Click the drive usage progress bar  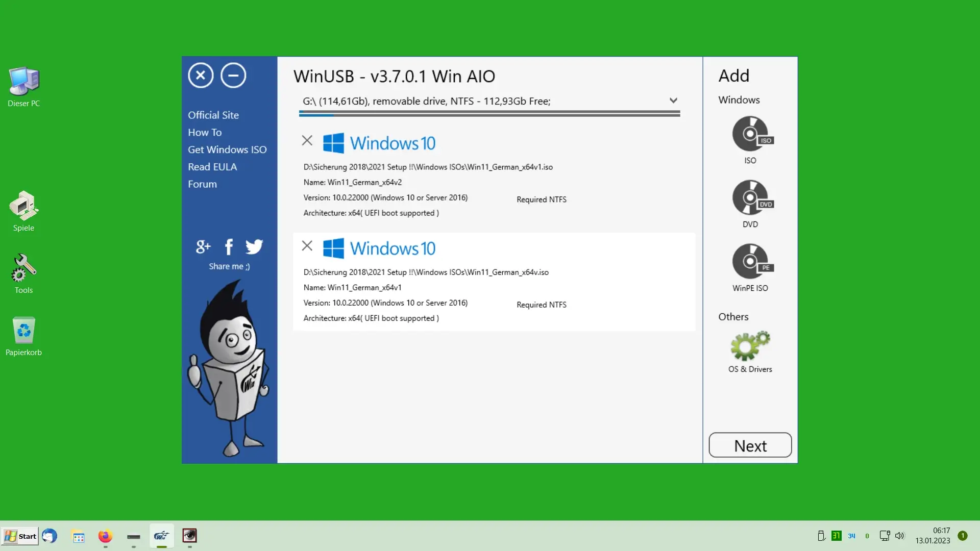[x=489, y=115]
